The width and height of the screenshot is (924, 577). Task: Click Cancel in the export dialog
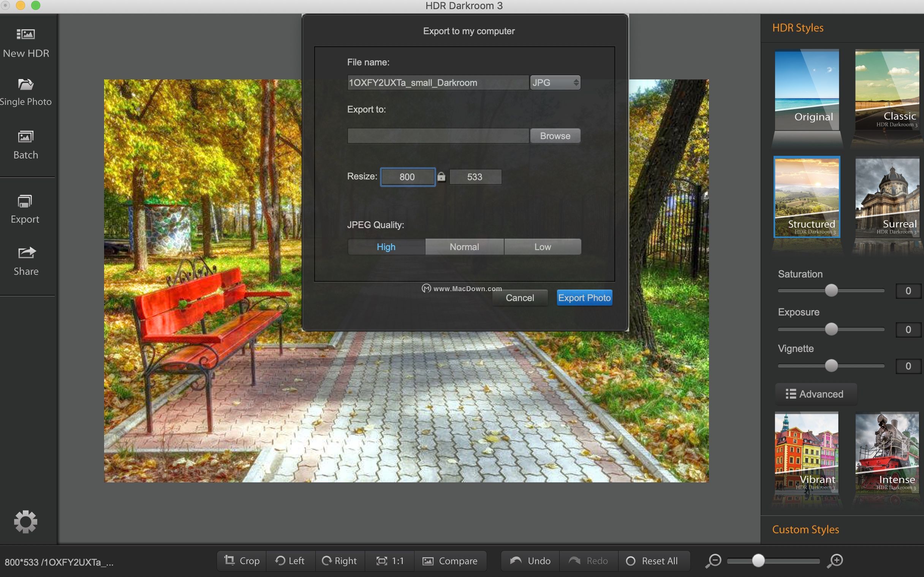pyautogui.click(x=520, y=298)
